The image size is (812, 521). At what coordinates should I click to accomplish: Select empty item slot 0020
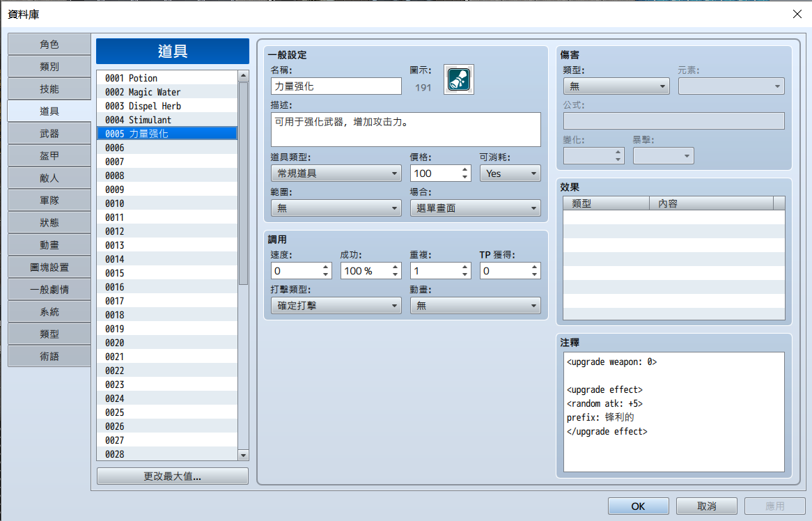167,343
